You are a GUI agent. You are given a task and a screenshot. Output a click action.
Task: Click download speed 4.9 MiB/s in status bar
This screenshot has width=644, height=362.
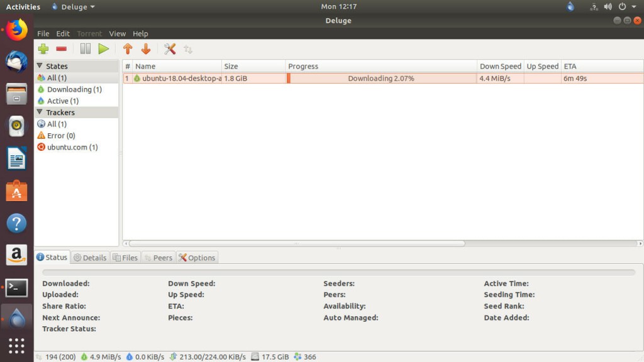(x=101, y=357)
